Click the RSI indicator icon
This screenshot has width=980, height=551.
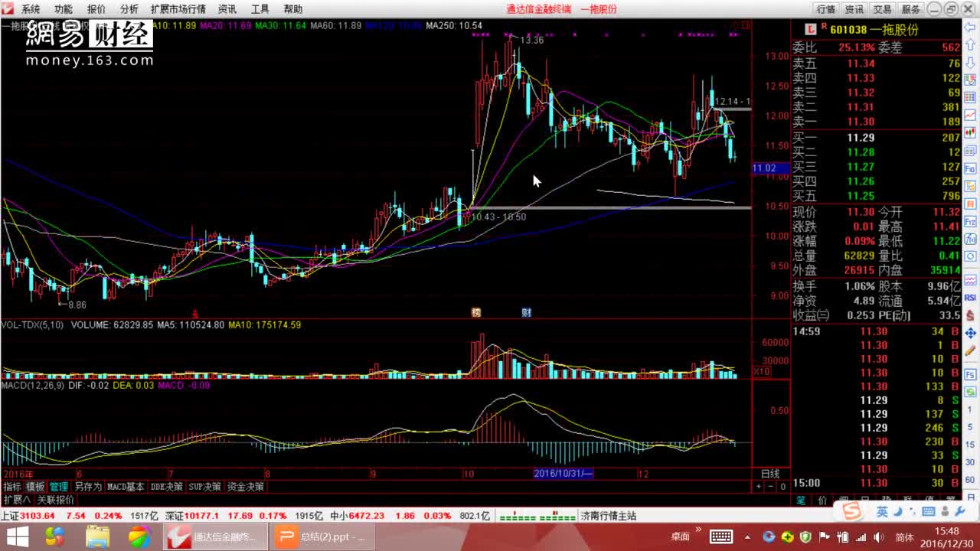pos(970,297)
